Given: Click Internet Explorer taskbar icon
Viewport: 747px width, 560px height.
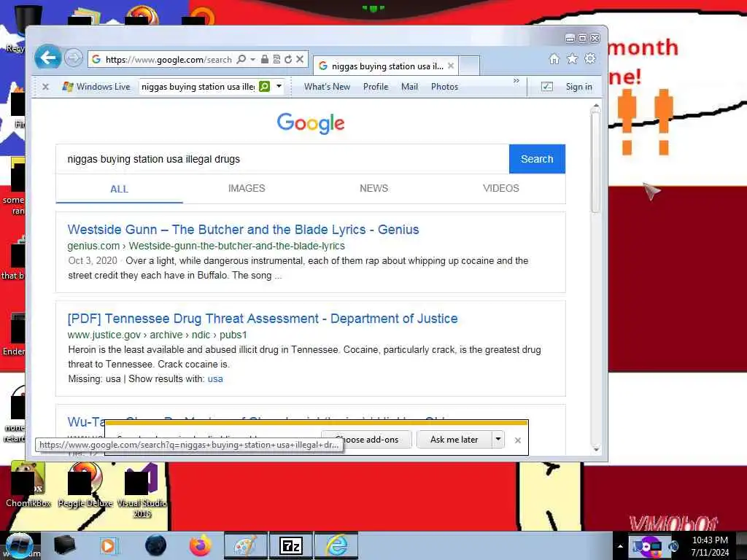Looking at the screenshot, I should (336, 545).
